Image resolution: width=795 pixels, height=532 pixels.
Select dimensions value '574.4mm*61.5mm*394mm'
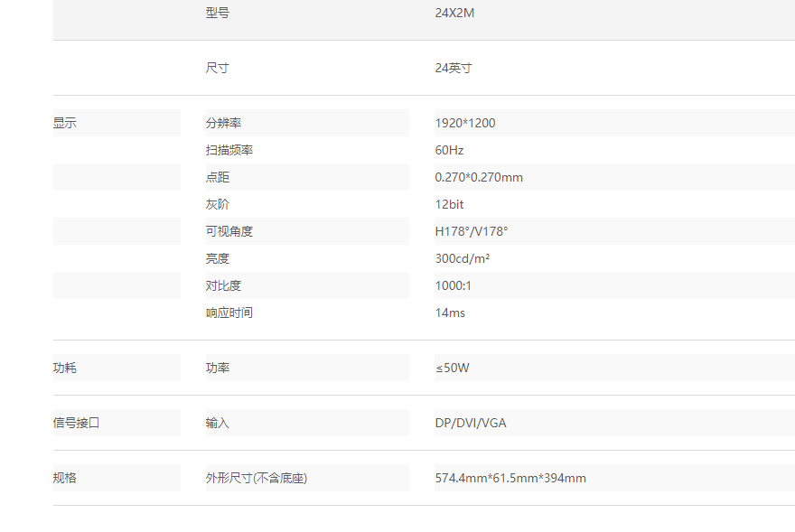point(510,478)
